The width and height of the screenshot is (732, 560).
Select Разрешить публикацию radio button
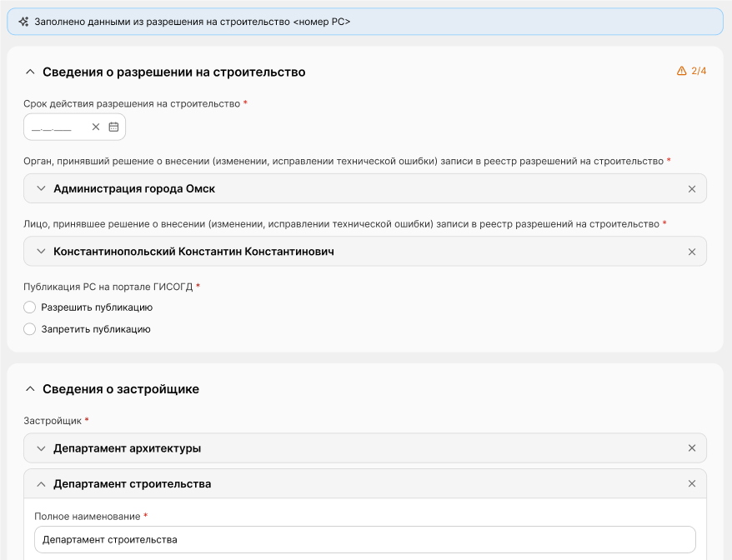(29, 307)
